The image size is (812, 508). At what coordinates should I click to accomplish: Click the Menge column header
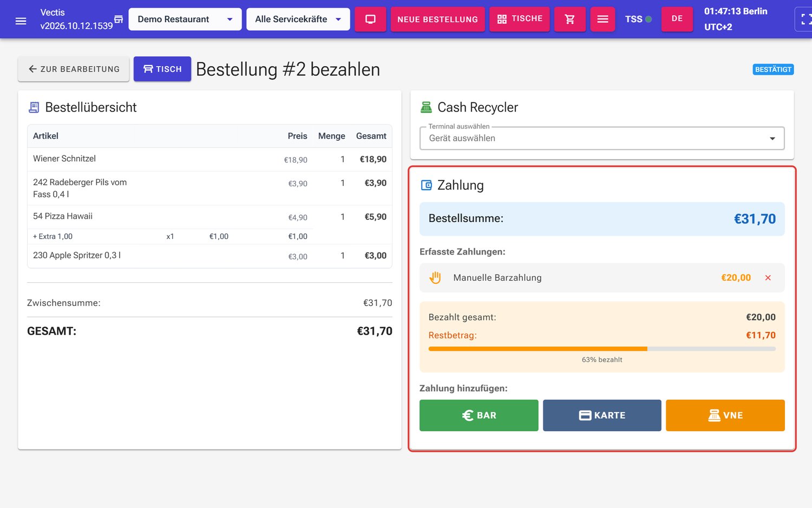tap(331, 136)
